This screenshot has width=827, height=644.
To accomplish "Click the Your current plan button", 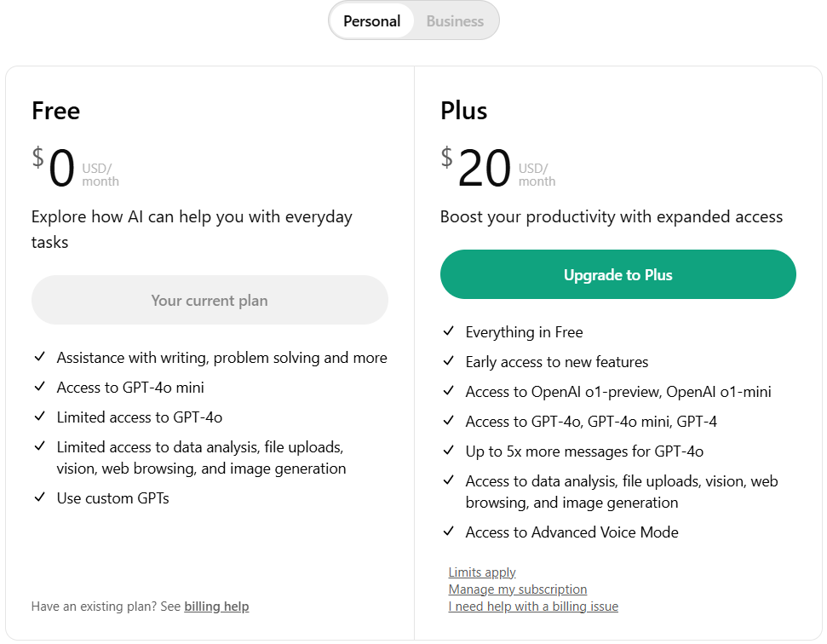I will click(x=210, y=301).
